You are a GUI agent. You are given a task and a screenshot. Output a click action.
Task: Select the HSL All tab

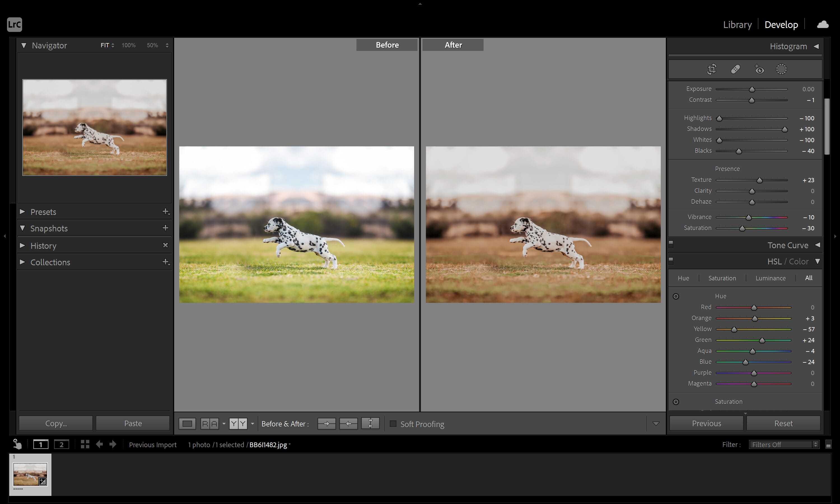tap(809, 278)
